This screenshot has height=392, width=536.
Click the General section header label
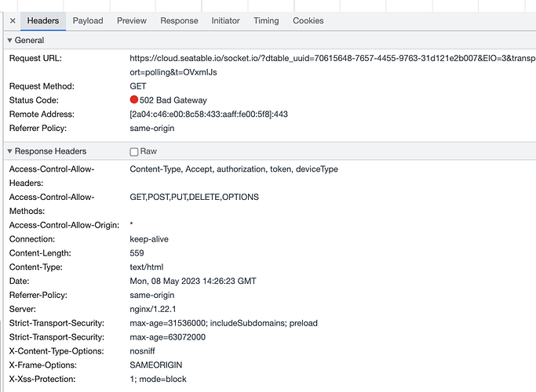pyautogui.click(x=29, y=40)
